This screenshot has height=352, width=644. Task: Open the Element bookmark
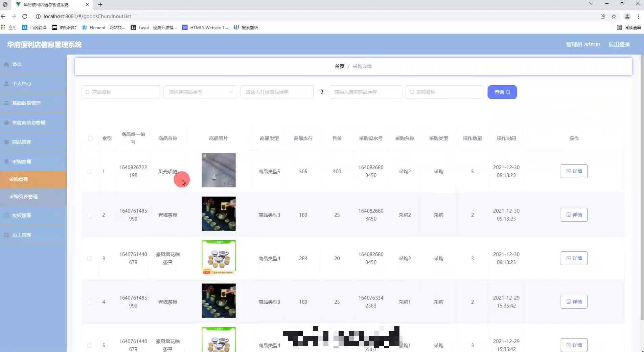(x=103, y=27)
